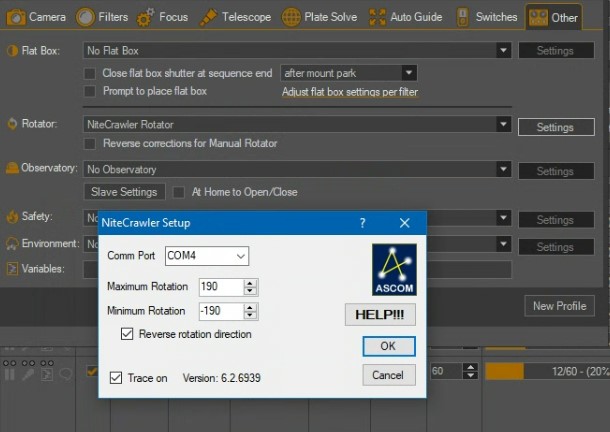The height and width of the screenshot is (432, 610).
Task: Close the NiteCrawler Setup dialog with X
Action: [x=405, y=223]
